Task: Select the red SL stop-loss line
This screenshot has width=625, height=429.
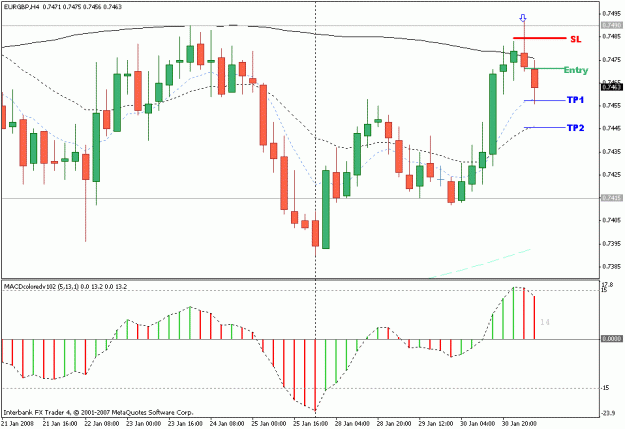Action: pos(539,38)
